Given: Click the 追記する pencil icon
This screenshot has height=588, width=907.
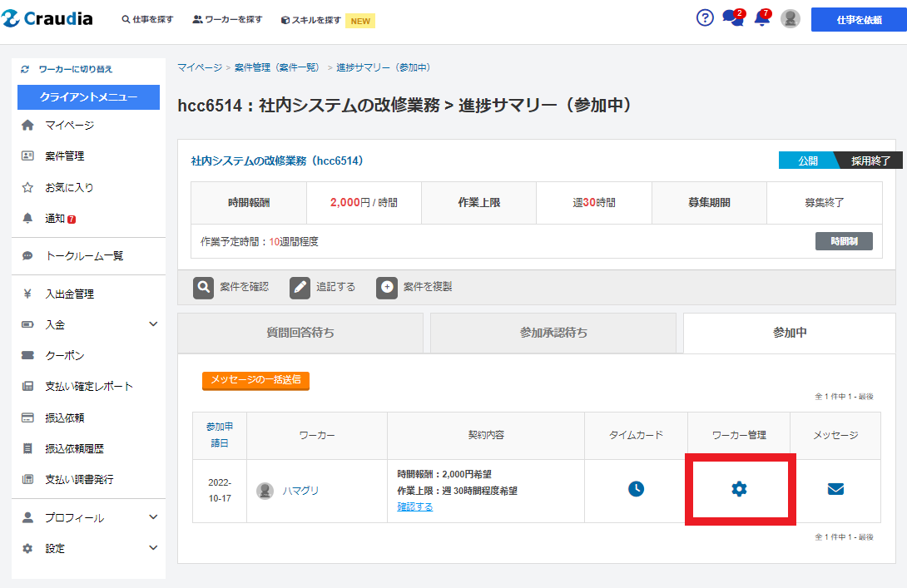Looking at the screenshot, I should click(300, 287).
